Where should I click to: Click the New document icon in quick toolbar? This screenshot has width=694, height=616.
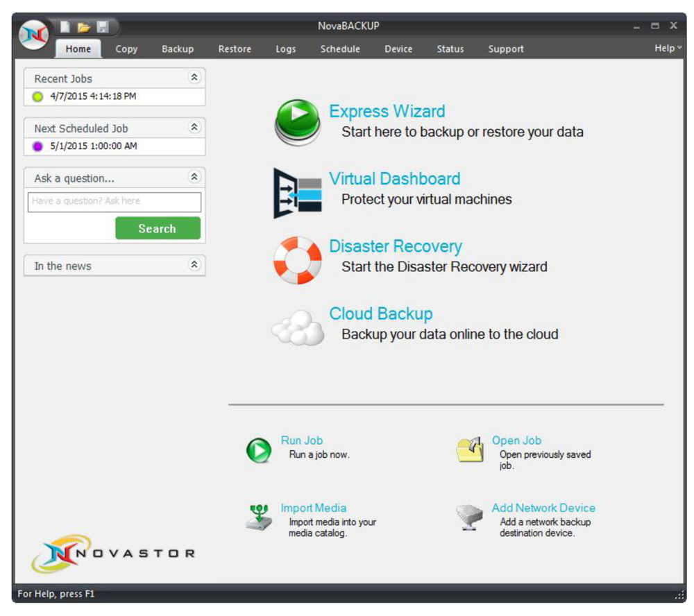pos(65,27)
